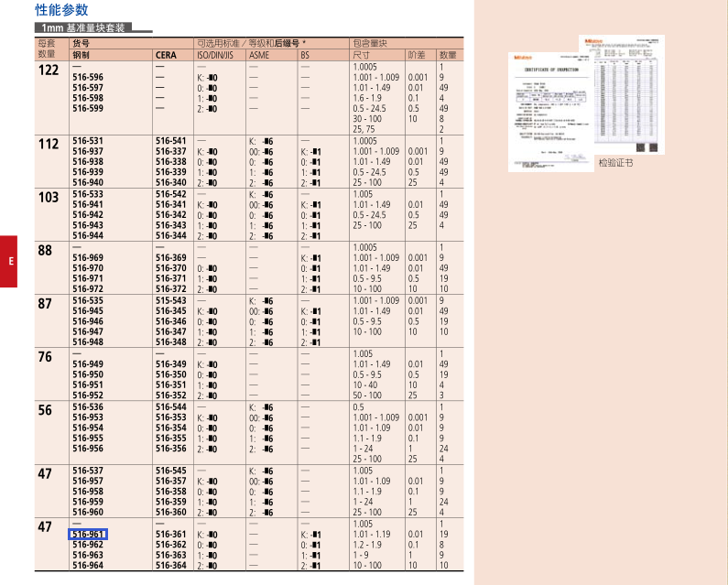The width and height of the screenshot is (728, 585).
Task: Click the highlighted part number 516-961
Action: [x=88, y=535]
